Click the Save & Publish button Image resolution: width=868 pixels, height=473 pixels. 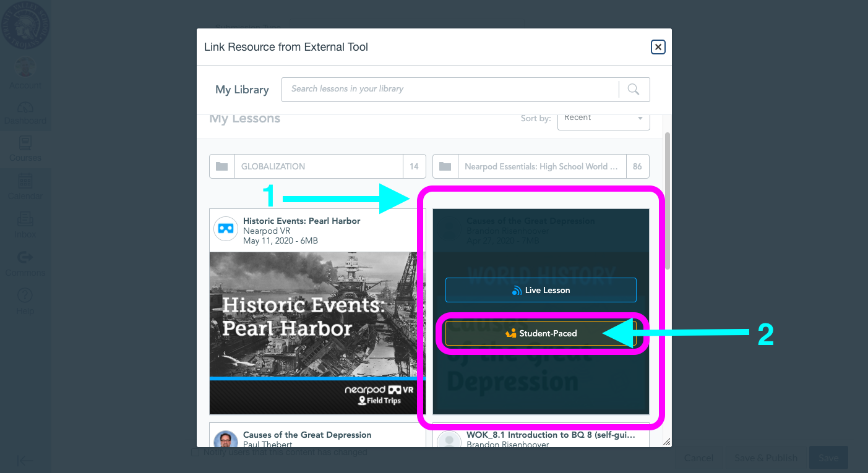click(x=765, y=458)
